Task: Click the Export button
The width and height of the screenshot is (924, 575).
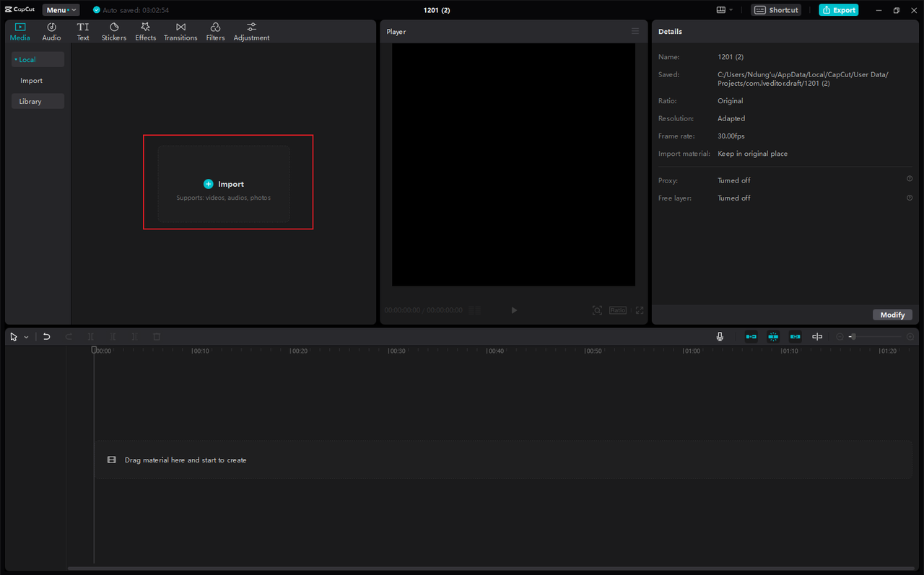Action: point(838,10)
